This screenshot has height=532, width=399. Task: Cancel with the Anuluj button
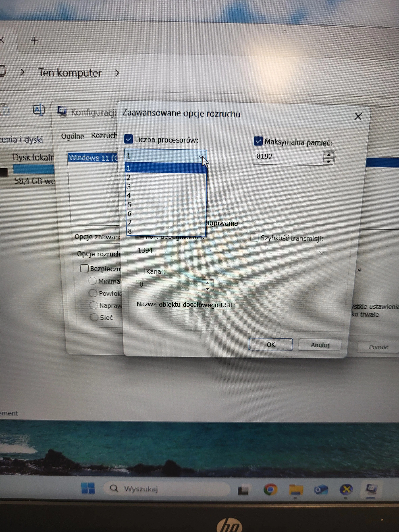[x=320, y=345]
